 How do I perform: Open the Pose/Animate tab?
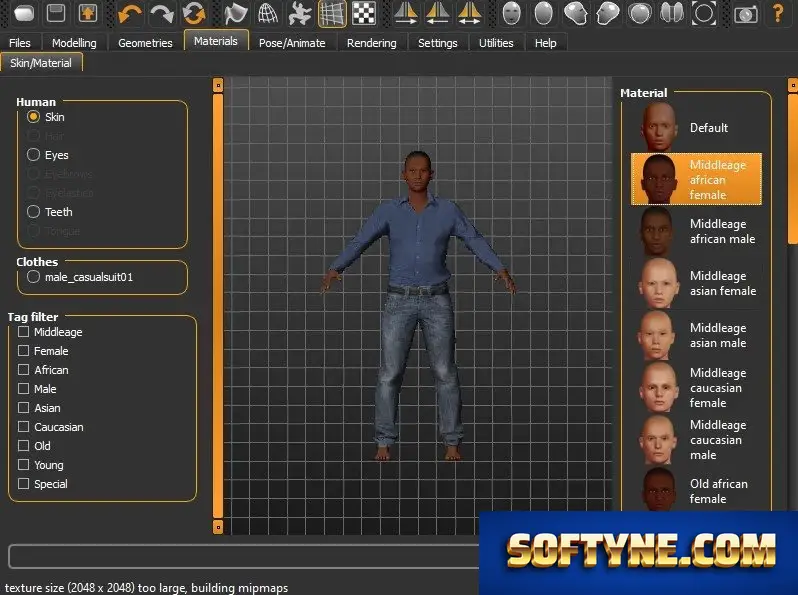pyautogui.click(x=292, y=43)
